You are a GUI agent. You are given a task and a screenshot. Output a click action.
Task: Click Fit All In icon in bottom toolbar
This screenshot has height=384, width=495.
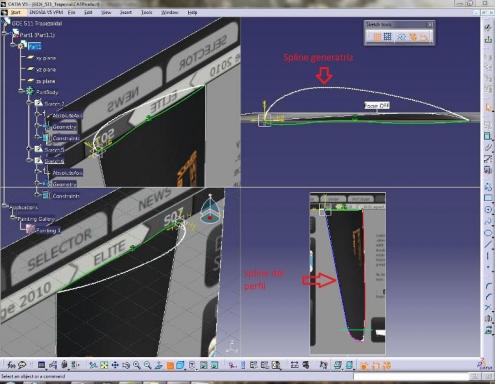pyautogui.click(x=104, y=365)
